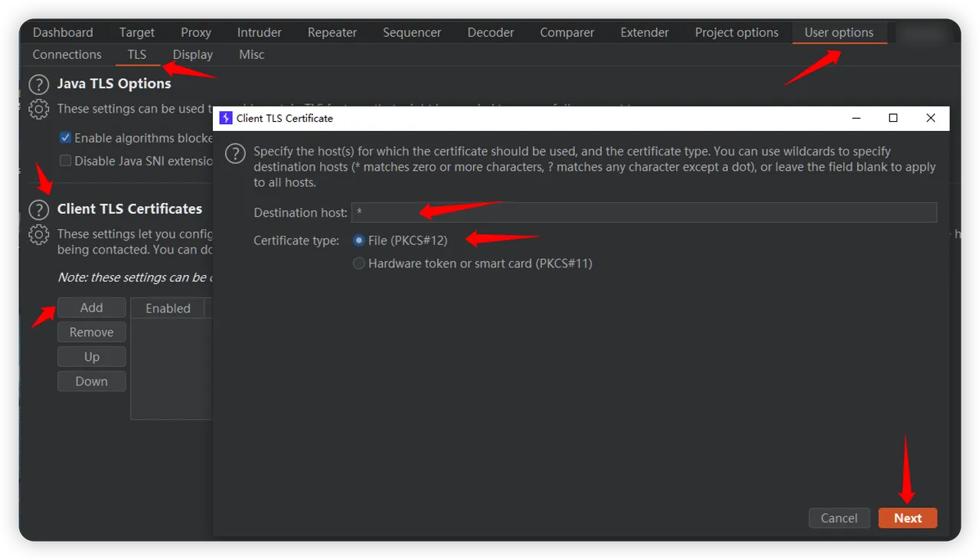The width and height of the screenshot is (980, 560).
Task: Choose Hardware token or smart card (PKCS#11)
Action: coord(359,264)
